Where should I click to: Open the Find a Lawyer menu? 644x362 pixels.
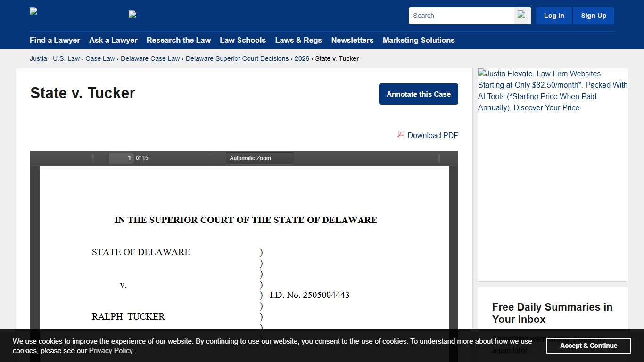pos(55,41)
